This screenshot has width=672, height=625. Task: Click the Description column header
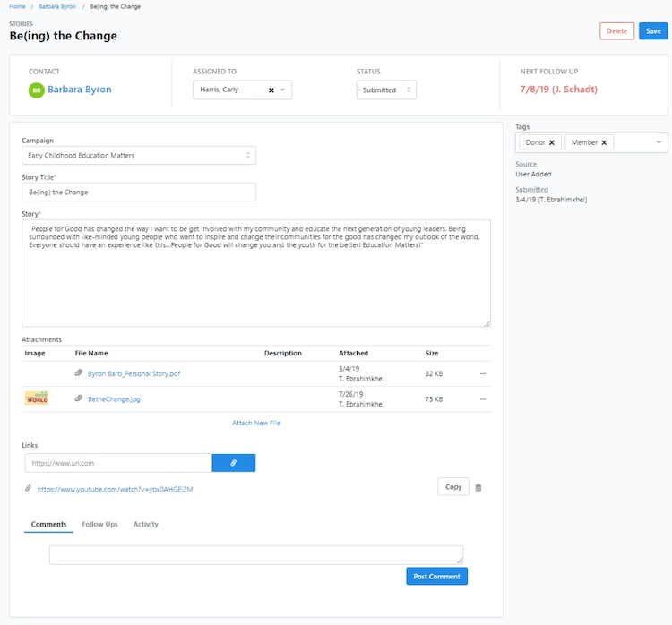283,354
